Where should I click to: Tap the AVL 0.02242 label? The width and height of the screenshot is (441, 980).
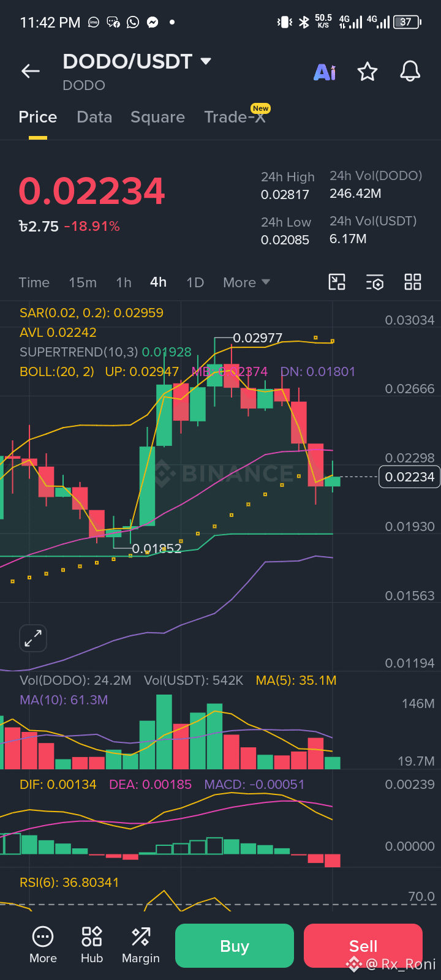58,333
